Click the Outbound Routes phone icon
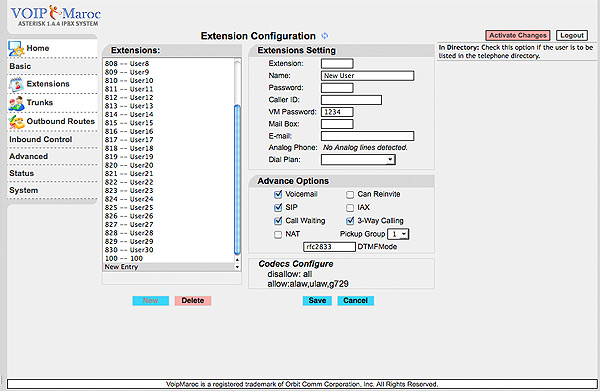Viewport: 600px width, 391px height. tap(16, 122)
